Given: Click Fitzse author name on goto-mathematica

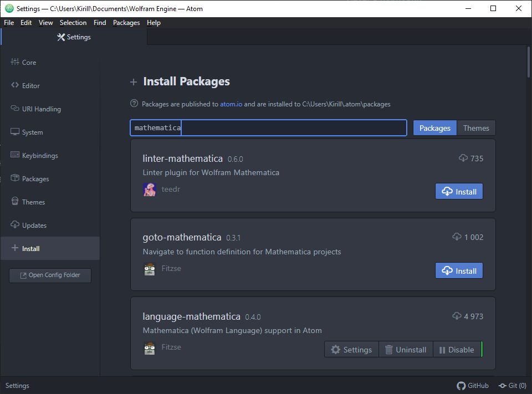Looking at the screenshot, I should (x=171, y=268).
